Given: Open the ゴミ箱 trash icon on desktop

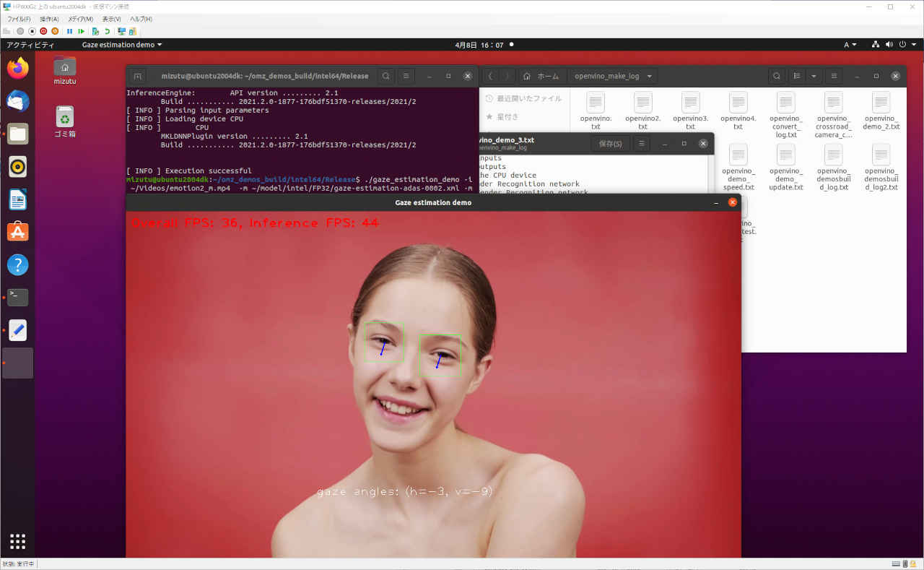Looking at the screenshot, I should tap(65, 121).
